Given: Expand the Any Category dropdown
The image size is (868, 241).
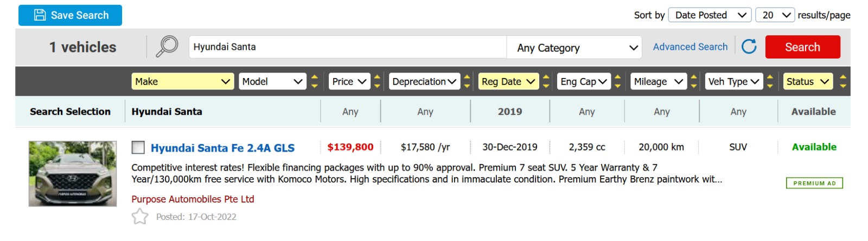Looking at the screenshot, I should [x=575, y=48].
